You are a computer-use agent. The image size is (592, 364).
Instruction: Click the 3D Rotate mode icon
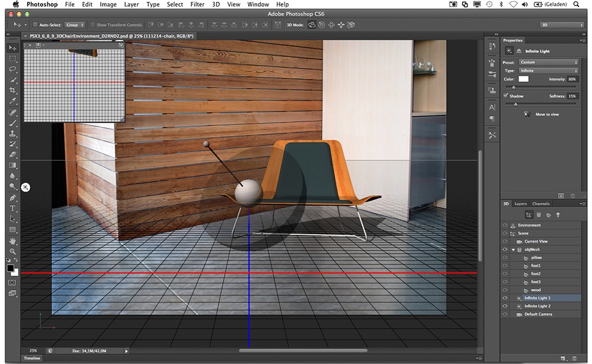coord(311,25)
